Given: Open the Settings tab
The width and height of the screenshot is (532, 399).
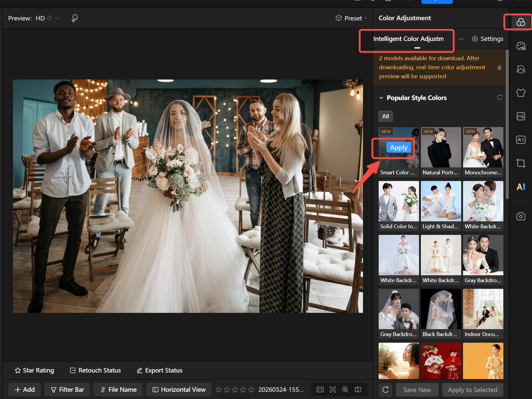Looking at the screenshot, I should [x=488, y=39].
